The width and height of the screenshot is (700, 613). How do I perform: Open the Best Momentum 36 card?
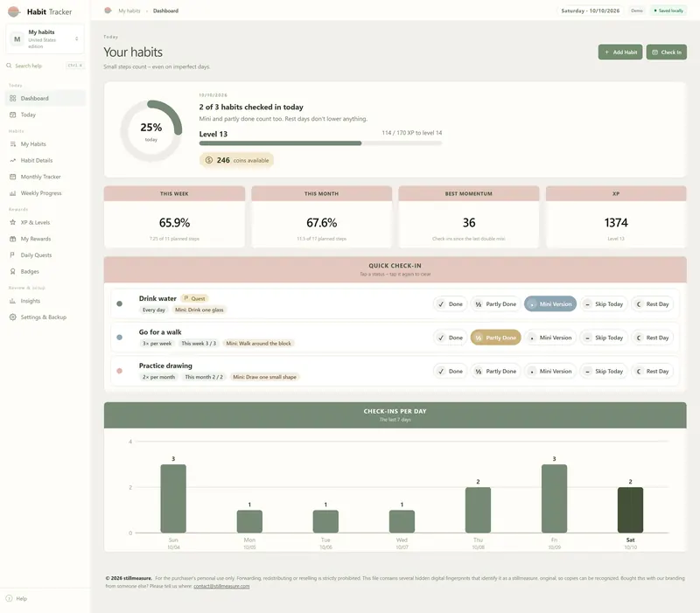point(469,216)
